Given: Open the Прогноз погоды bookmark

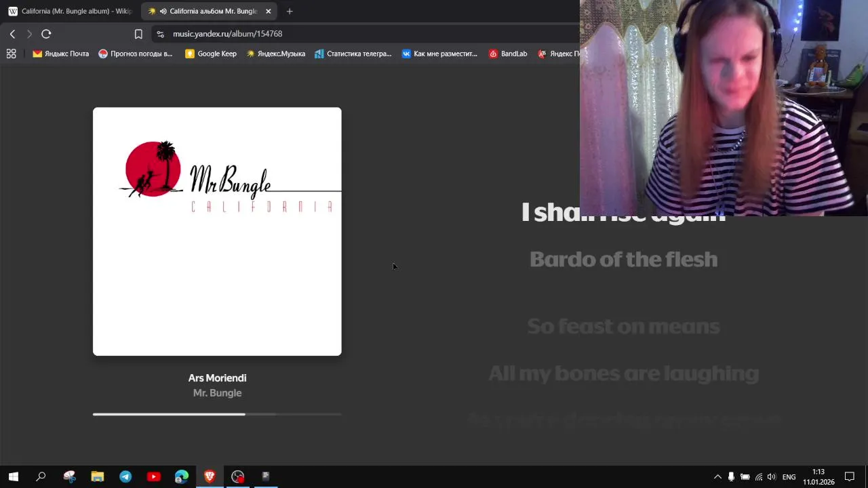Looking at the screenshot, I should coord(136,54).
